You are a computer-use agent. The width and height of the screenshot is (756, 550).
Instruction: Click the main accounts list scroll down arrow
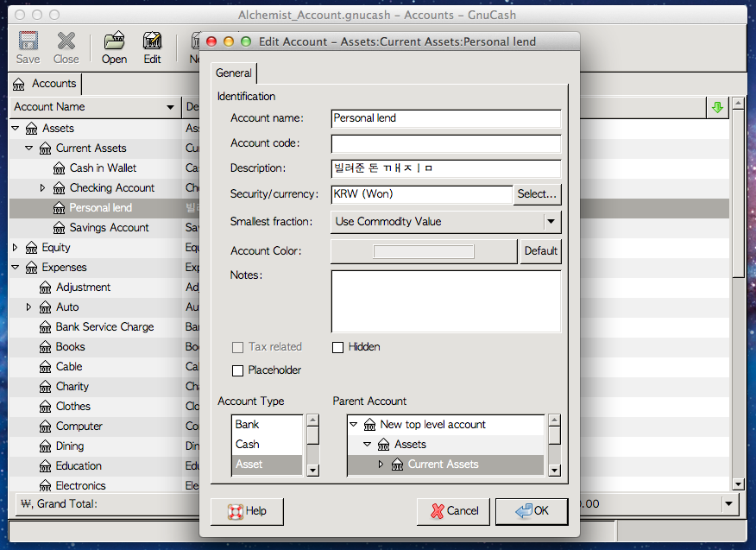click(738, 484)
